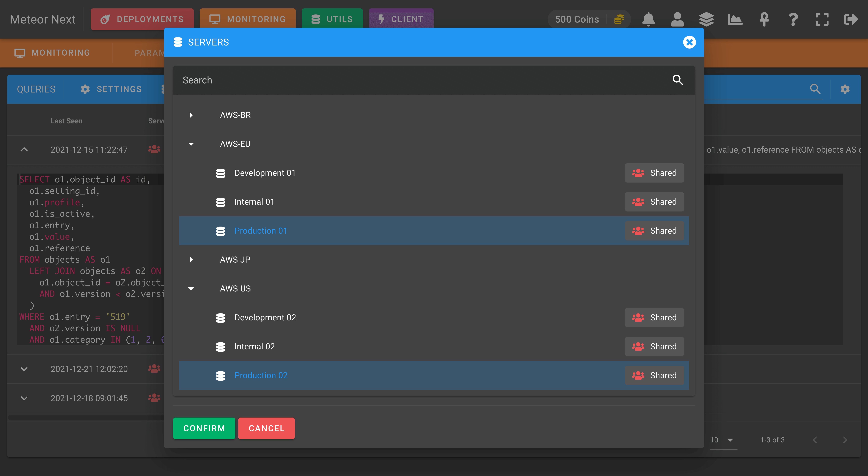The height and width of the screenshot is (476, 868).
Task: Click Shared badge on Internal 01
Action: click(654, 202)
